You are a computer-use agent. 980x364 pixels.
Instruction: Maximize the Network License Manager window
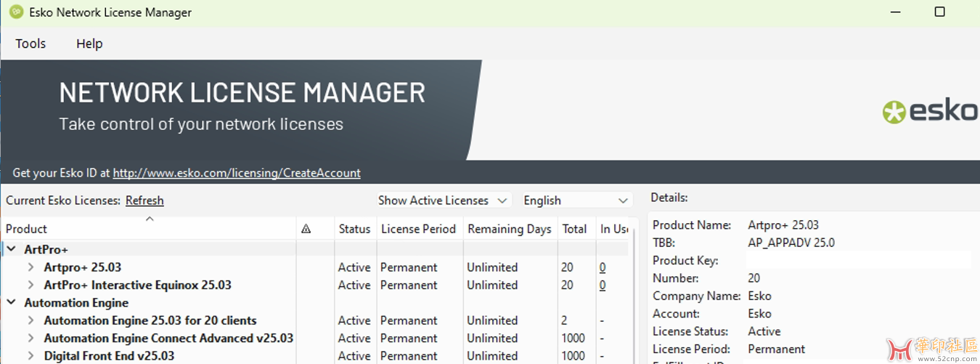pos(939,12)
